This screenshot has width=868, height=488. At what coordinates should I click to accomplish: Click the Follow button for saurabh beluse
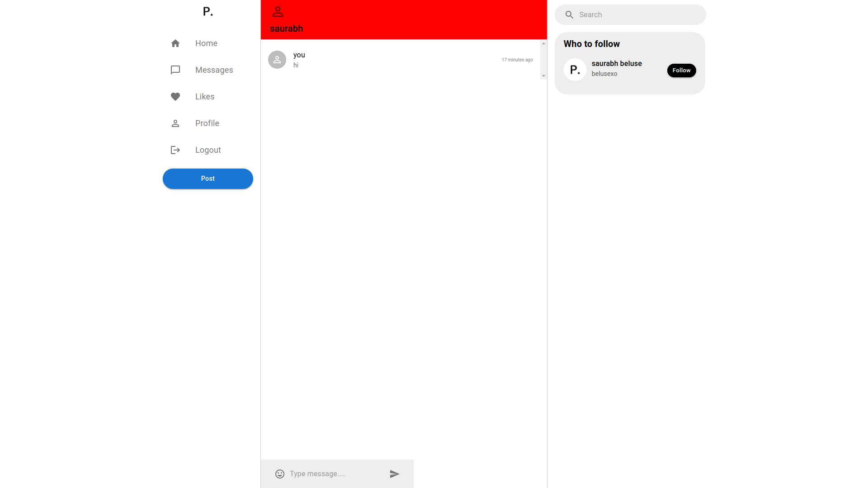[681, 70]
